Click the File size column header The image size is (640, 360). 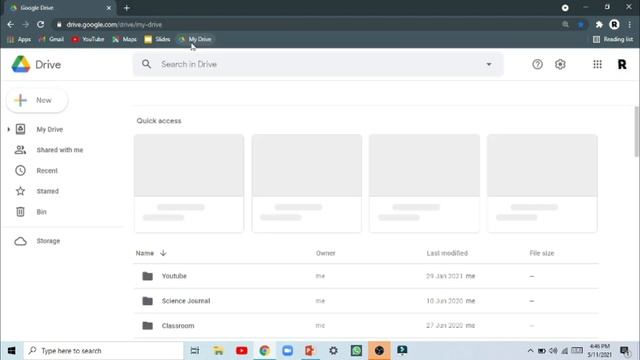[x=542, y=253]
